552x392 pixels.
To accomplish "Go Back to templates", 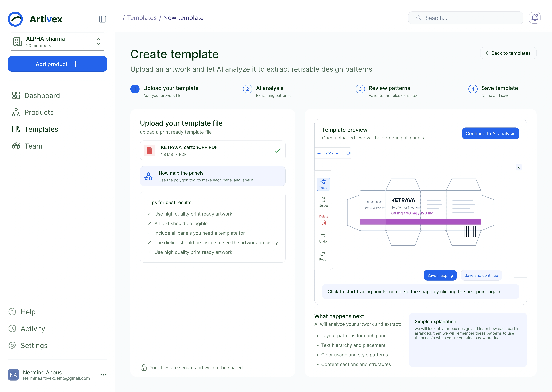I will click(x=508, y=53).
